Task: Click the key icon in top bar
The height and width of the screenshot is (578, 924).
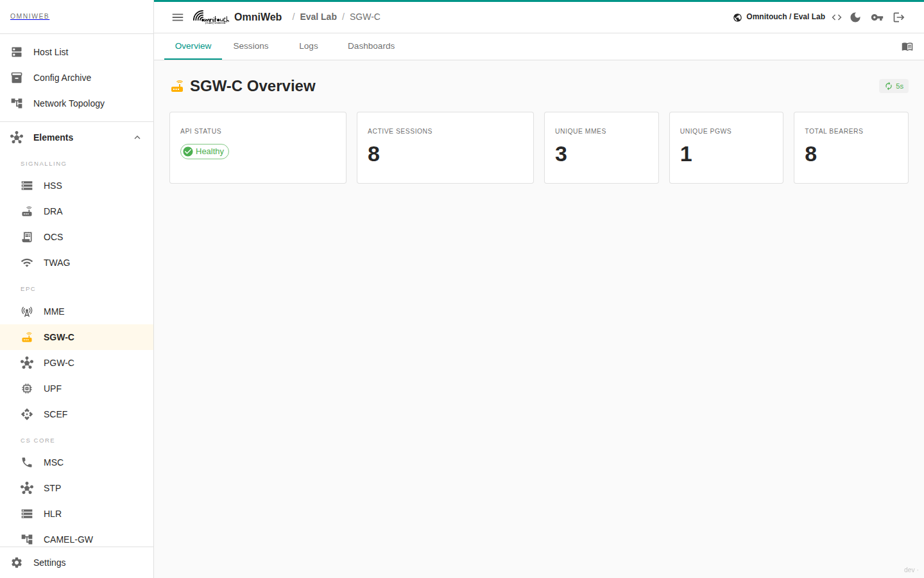Action: (877, 17)
